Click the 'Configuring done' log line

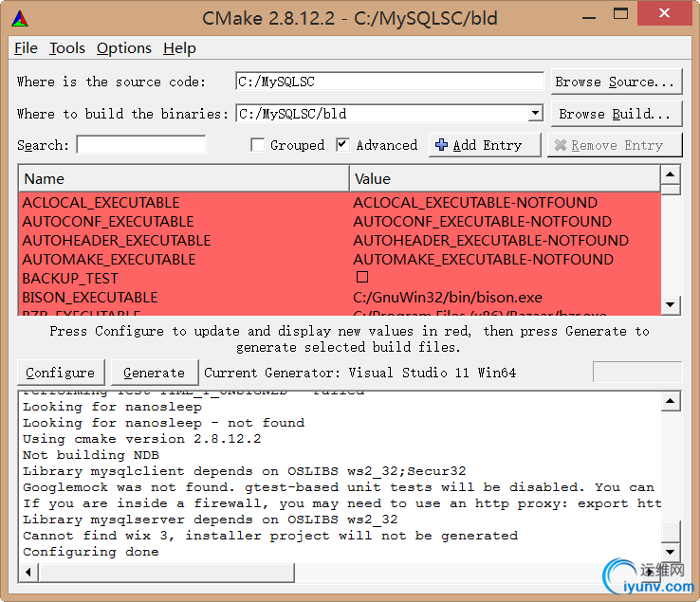(91, 552)
